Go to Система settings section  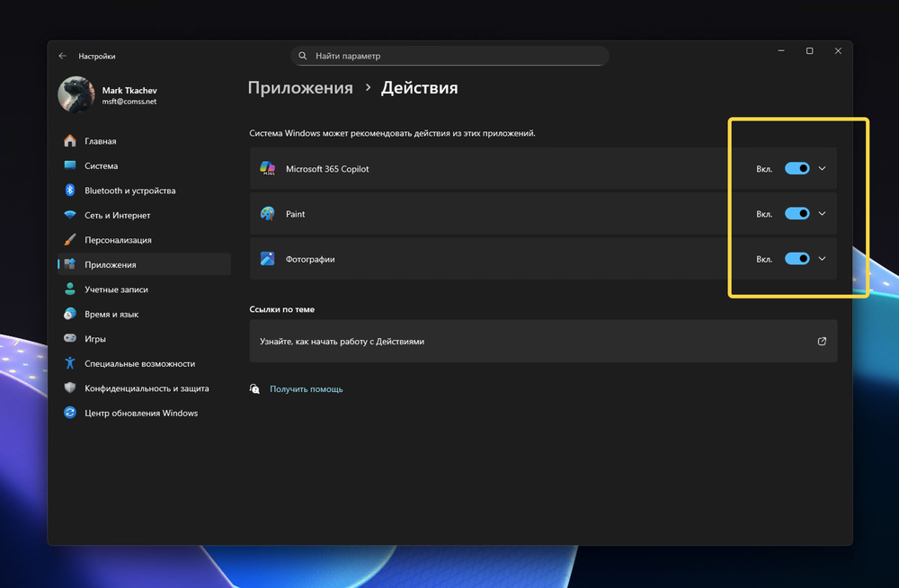[x=145, y=165]
